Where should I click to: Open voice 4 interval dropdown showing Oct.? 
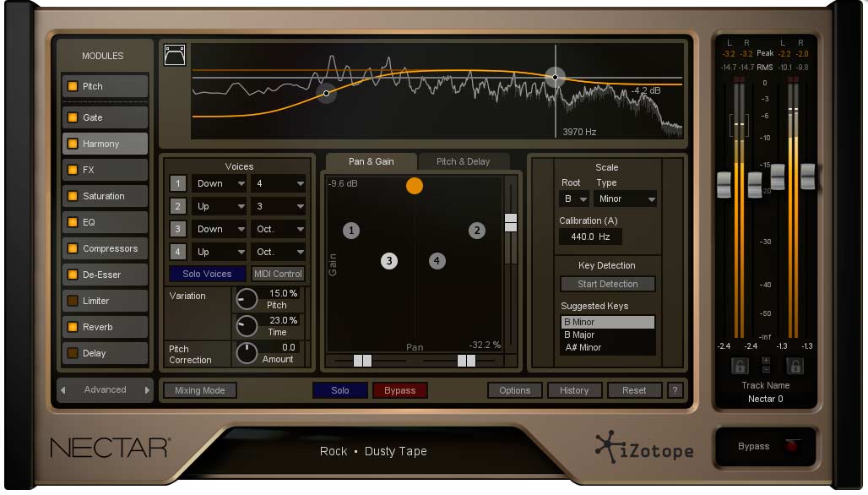pos(279,252)
